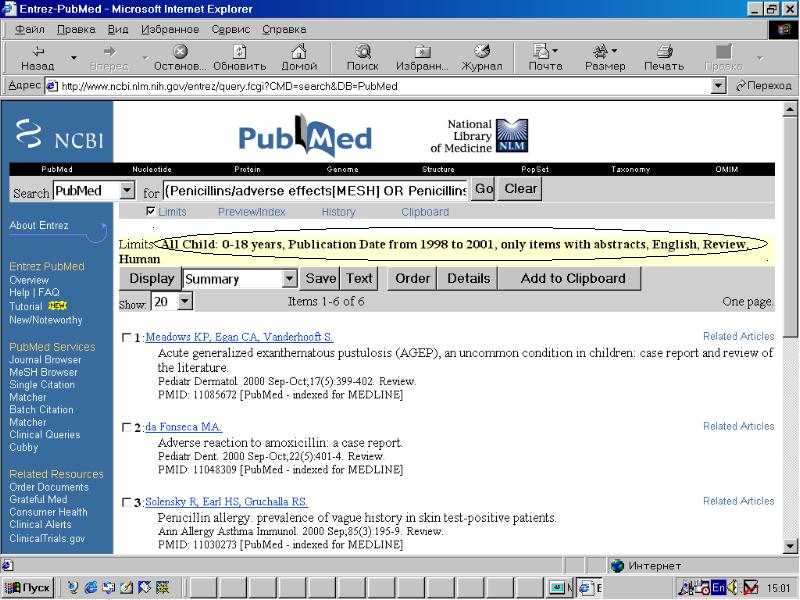
Task: Open Favorites (Избранн...) toolbar icon
Action: pyautogui.click(x=422, y=57)
